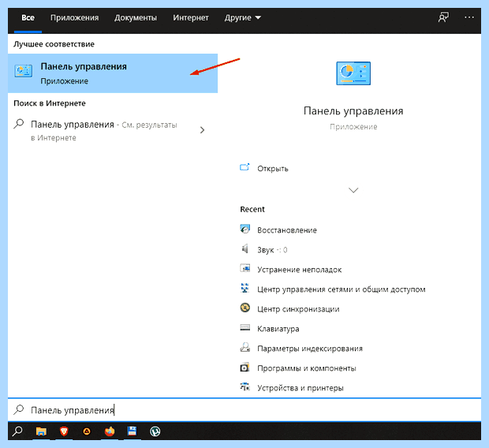
Task: Open recent item Восстановление
Action: (x=287, y=230)
